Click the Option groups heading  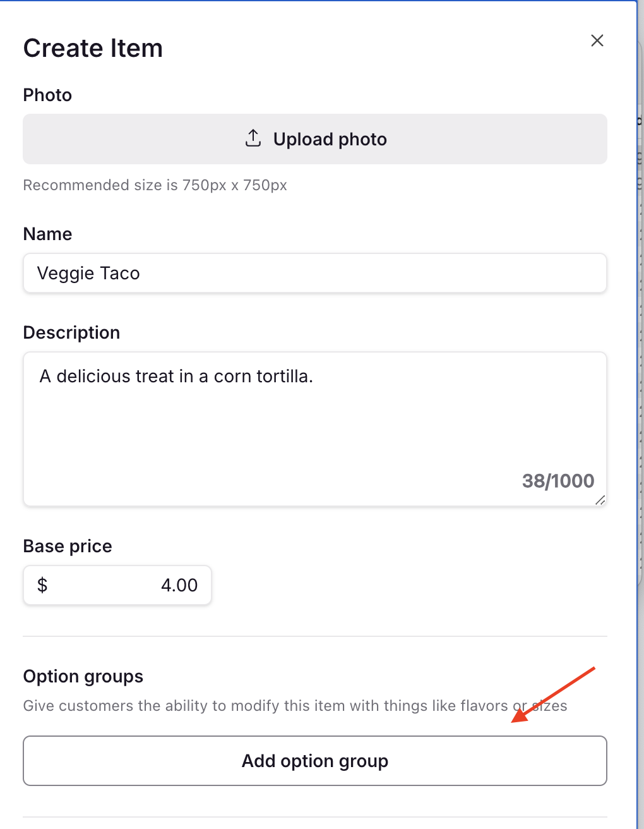pos(83,676)
